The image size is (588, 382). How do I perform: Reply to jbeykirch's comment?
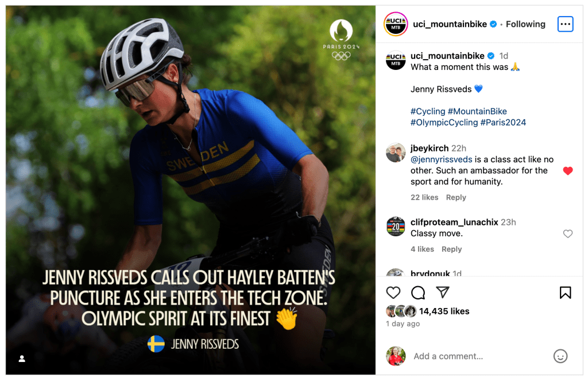[456, 197]
